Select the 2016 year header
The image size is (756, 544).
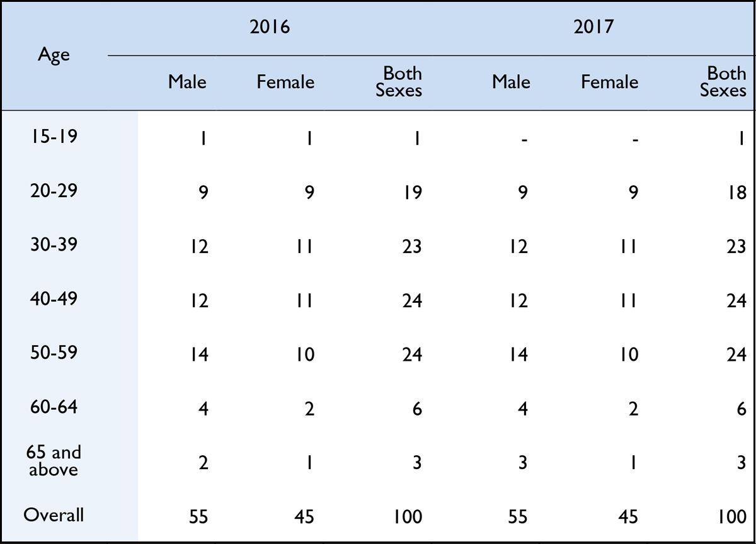click(270, 28)
